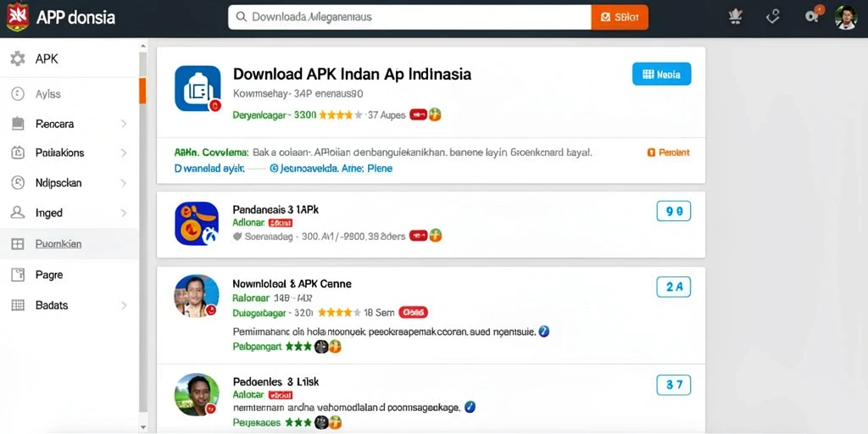Click the D wanelad eyak link
This screenshot has width=868, height=434.
coord(209,169)
